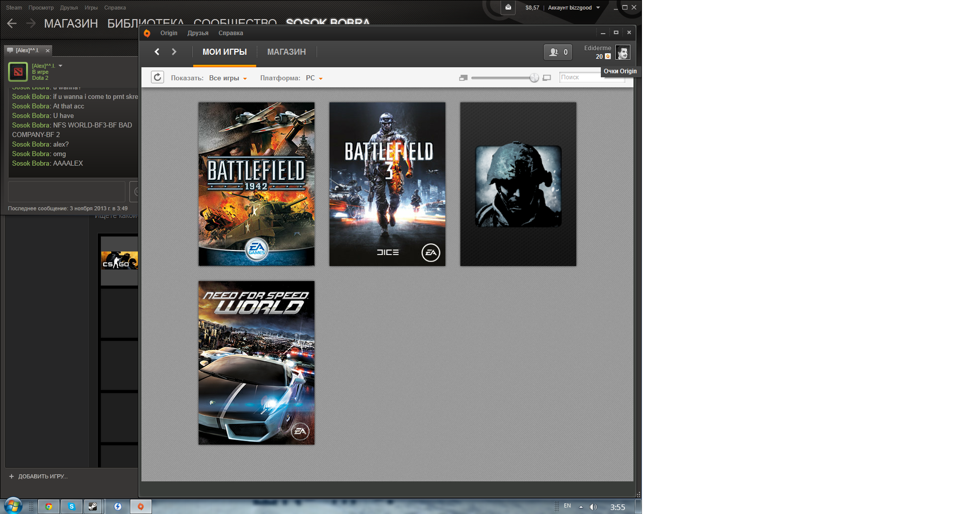Refresh the Origin games list
980x514 pixels.
[157, 77]
